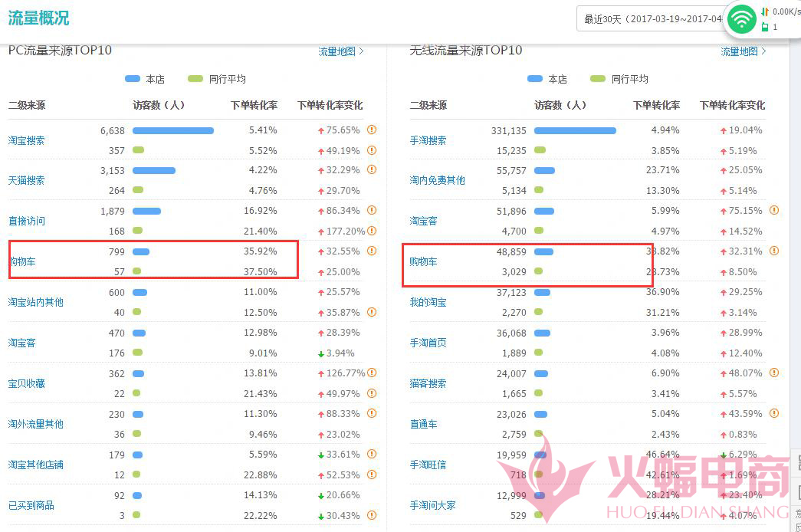Click the warning icon beside 35.87%
Image resolution: width=801 pixels, height=532 pixels.
[x=372, y=312]
